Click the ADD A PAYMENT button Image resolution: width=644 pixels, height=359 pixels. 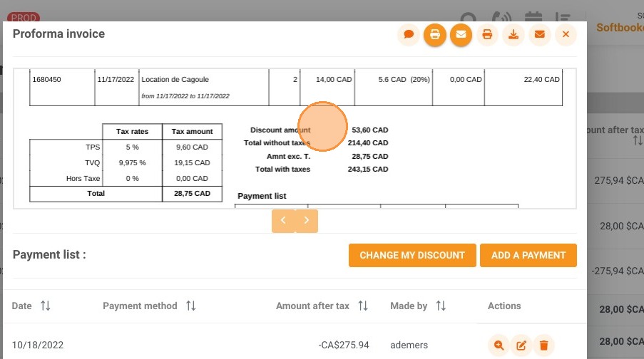click(x=528, y=255)
